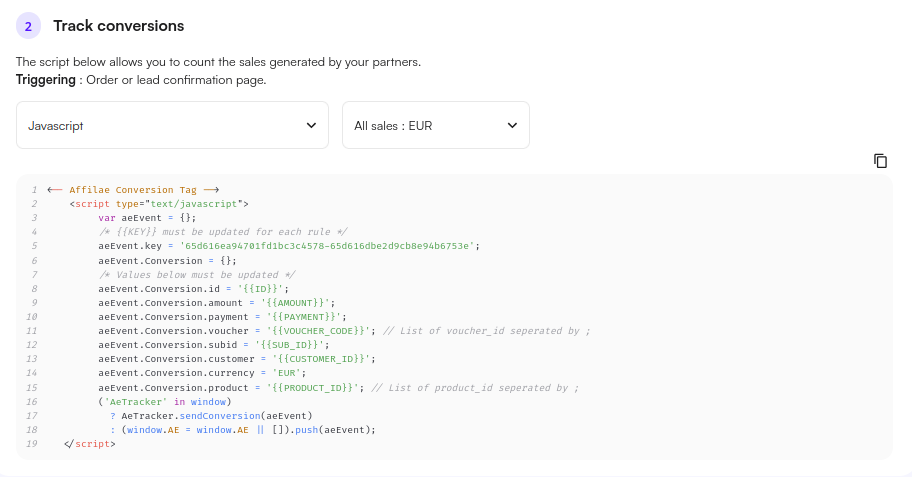Click the chevron arrow in All sales selector
Image resolution: width=912 pixels, height=477 pixels.
pos(512,125)
